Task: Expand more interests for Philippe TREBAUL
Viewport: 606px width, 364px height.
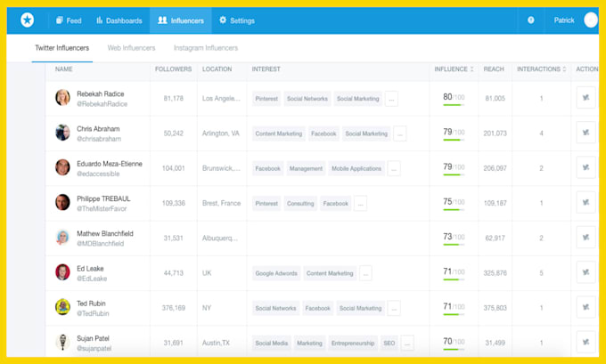Action: 360,204
